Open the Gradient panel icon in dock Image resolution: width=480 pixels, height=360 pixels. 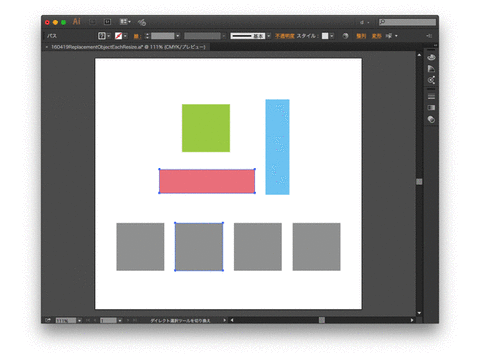431,108
